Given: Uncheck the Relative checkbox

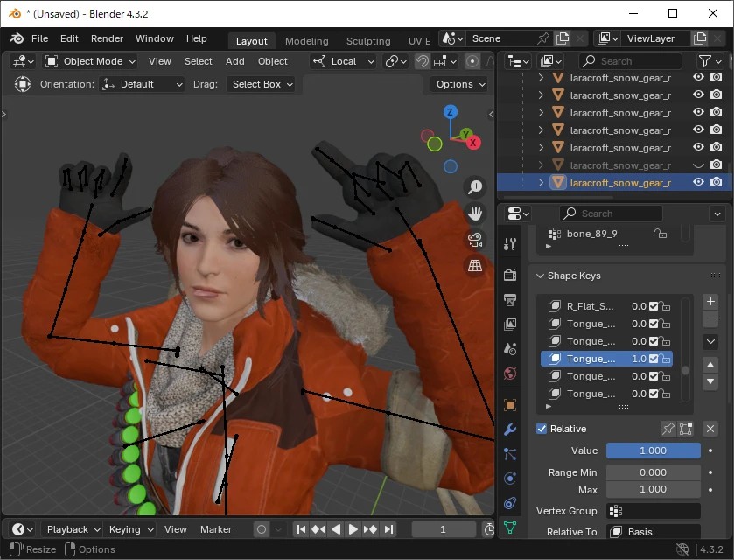Looking at the screenshot, I should click(542, 429).
